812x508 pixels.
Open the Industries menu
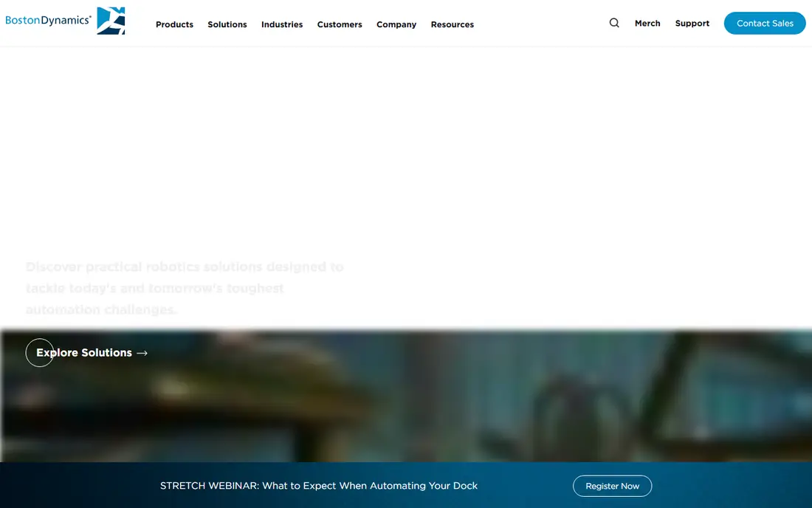(x=282, y=24)
